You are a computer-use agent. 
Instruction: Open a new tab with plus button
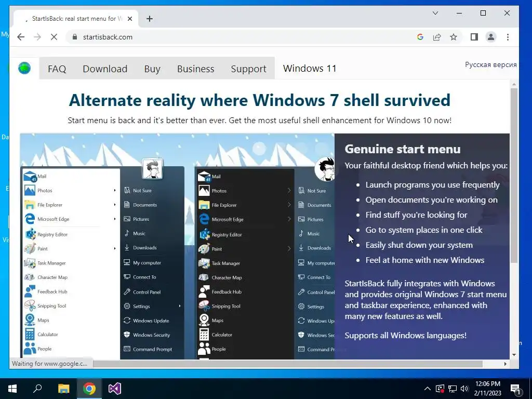coord(150,19)
